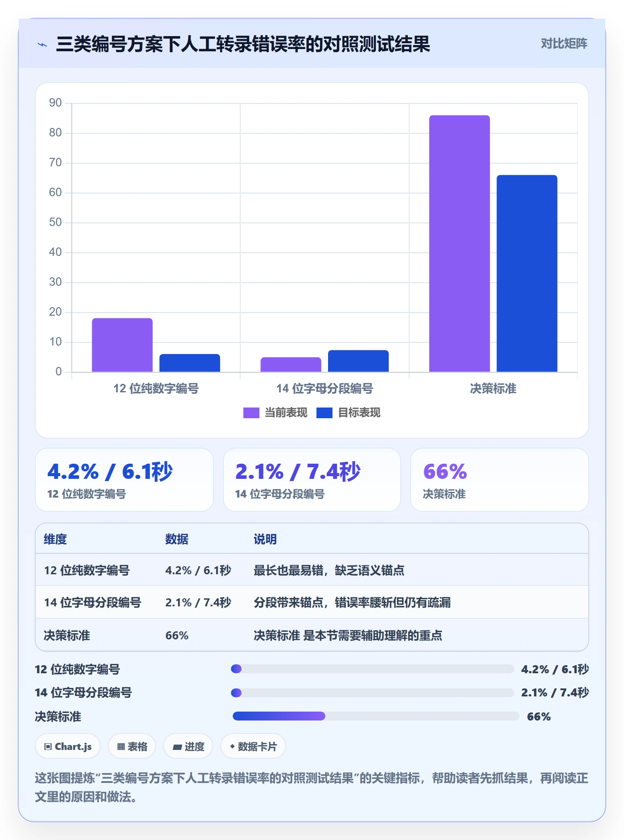Screen dimensions: 624x840
Task: Click the 说明 table column header
Action: (265, 539)
